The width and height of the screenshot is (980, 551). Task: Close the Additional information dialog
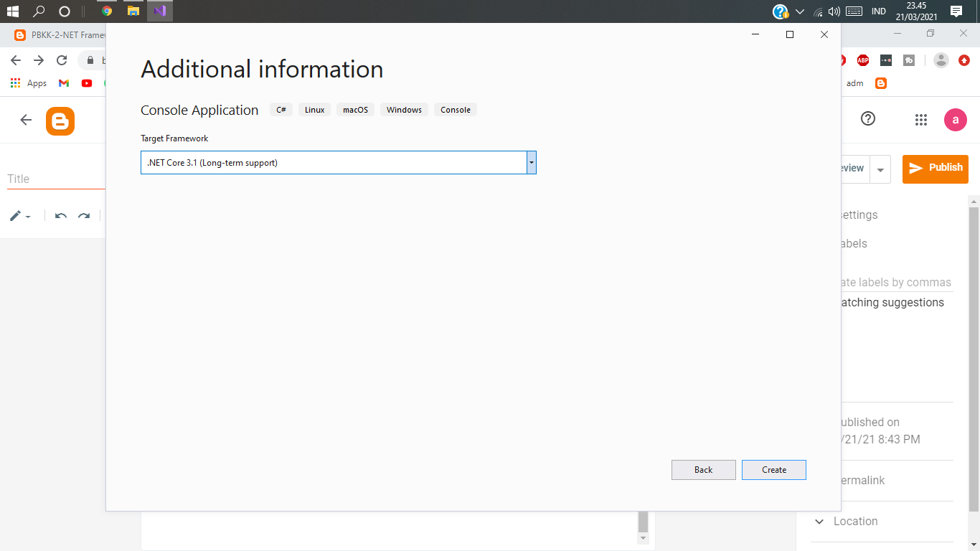point(824,34)
